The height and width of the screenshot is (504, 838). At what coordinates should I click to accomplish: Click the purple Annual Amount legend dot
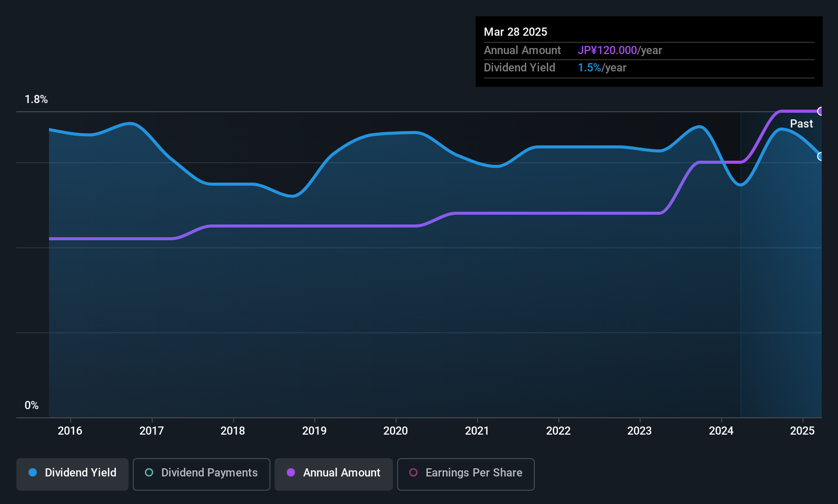pyautogui.click(x=291, y=472)
